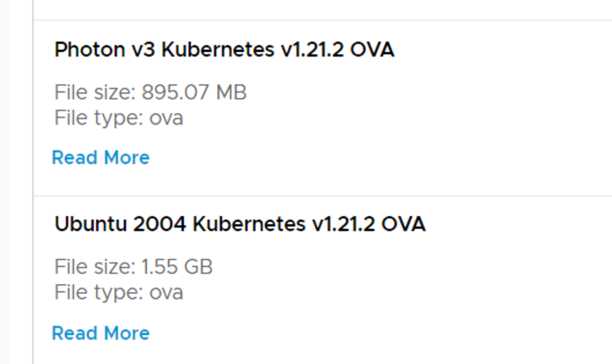
Task: Open Read More under Ubuntu 2004 entry
Action: (100, 333)
